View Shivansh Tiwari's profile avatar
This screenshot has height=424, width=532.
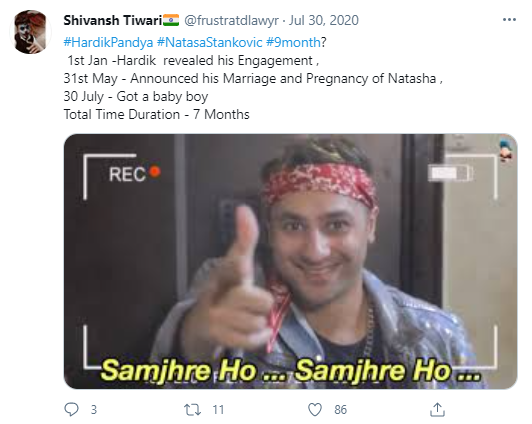[x=31, y=32]
